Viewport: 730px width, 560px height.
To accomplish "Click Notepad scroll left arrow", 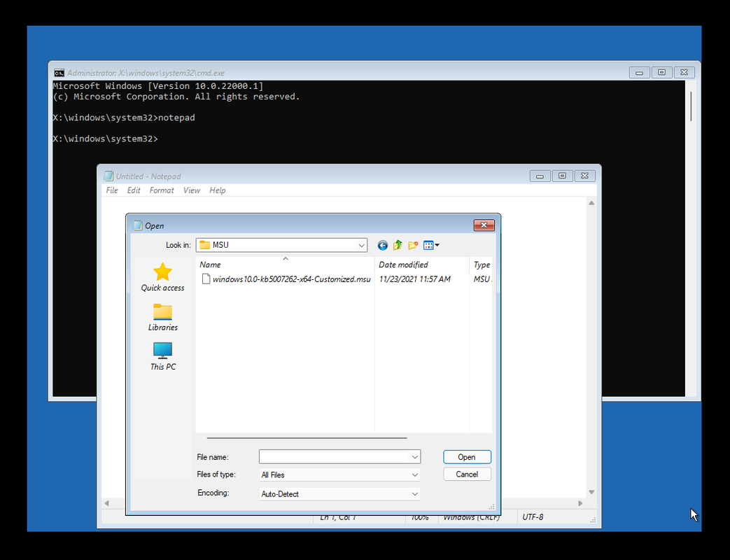I will point(107,503).
